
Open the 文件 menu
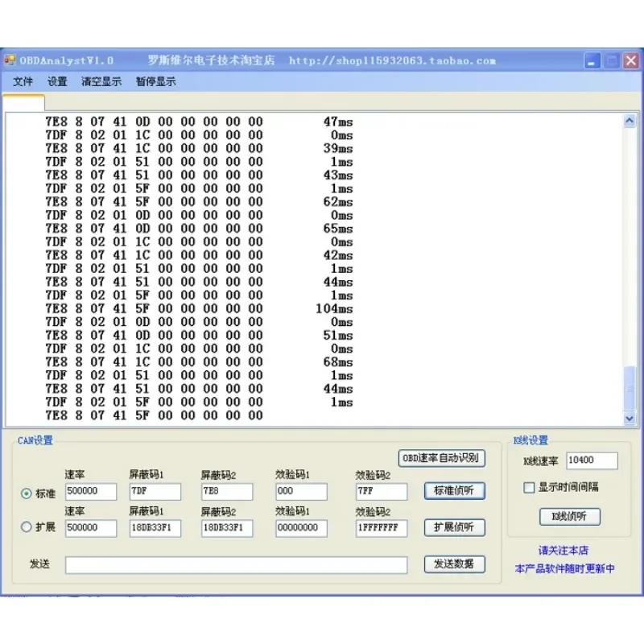23,81
